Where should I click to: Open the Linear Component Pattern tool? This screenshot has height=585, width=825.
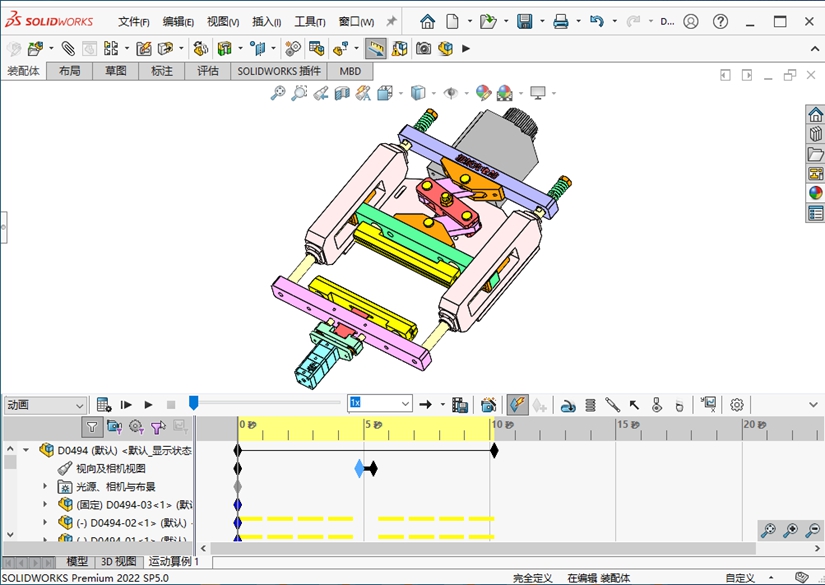(111, 49)
